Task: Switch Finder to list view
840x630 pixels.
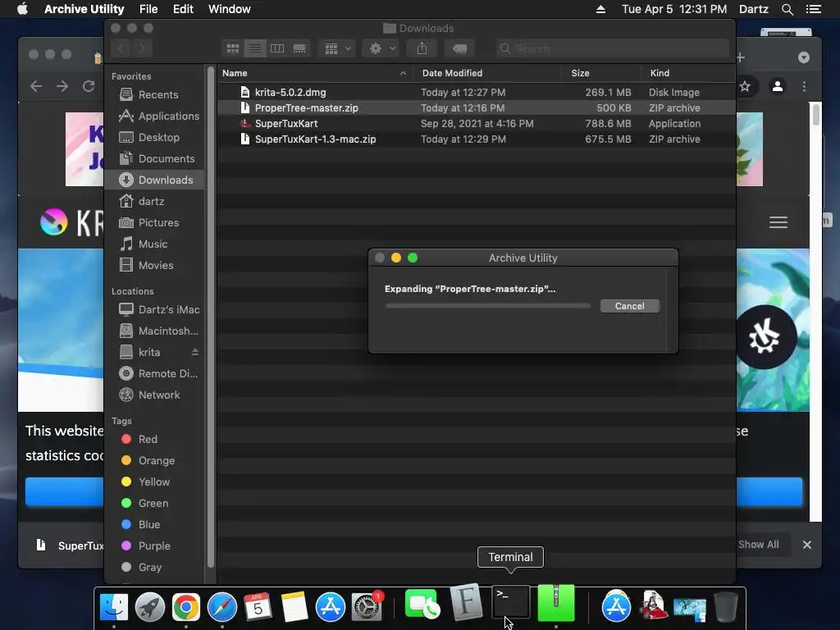Action: coord(255,48)
